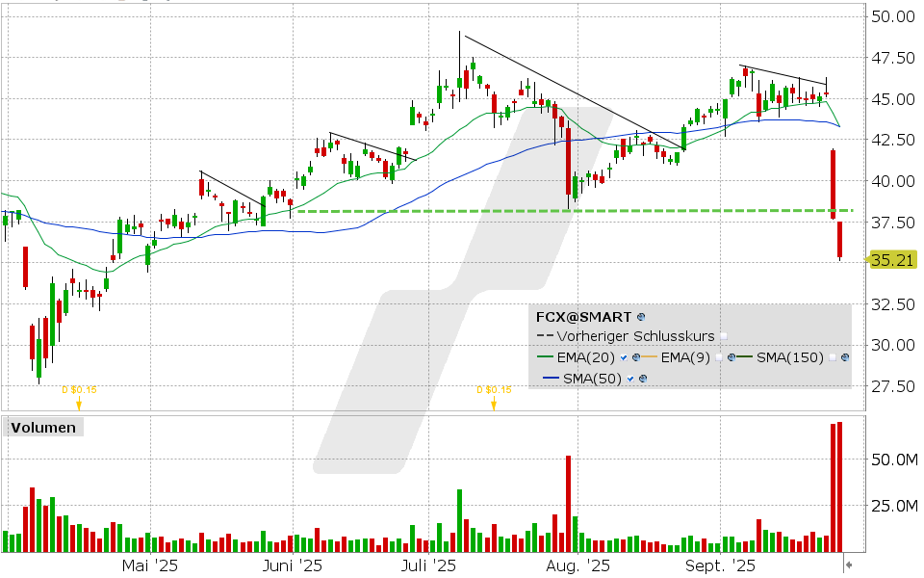924x578 pixels.
Task: Toggle the Vorheriger Schlusskurs checkbox
Action: click(724, 336)
